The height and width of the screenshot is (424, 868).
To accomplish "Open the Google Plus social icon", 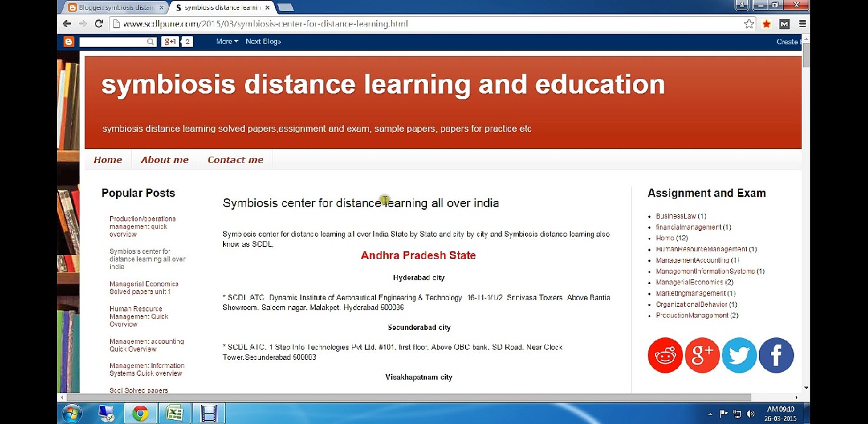I will tap(702, 355).
